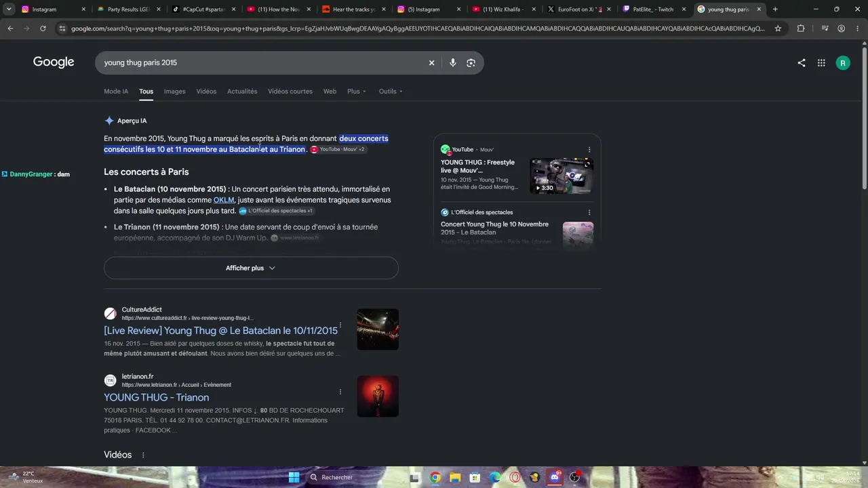Open Discord from the taskbar
The height and width of the screenshot is (488, 868).
(x=555, y=477)
